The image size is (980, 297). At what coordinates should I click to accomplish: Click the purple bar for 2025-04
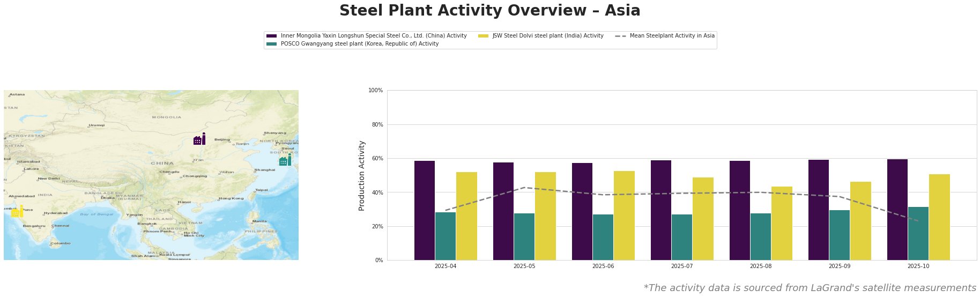(425, 210)
